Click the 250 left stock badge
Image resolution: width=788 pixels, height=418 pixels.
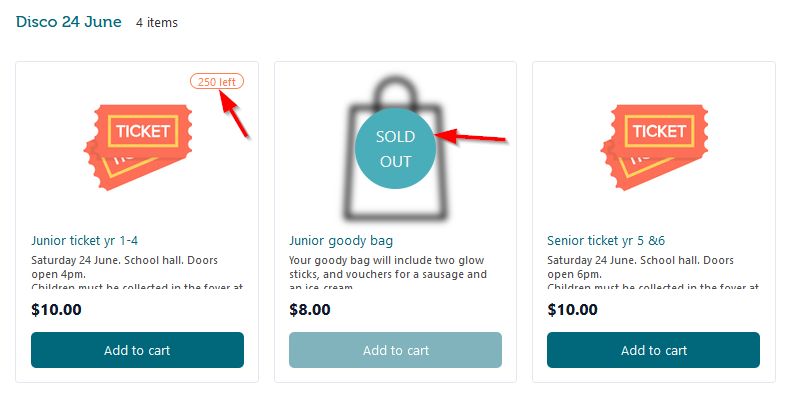(x=217, y=81)
